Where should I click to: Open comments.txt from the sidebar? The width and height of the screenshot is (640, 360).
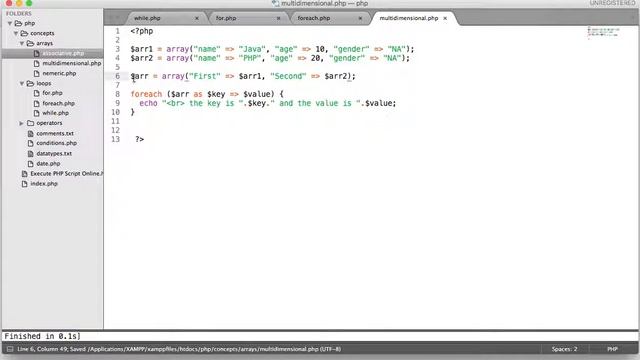55,133
